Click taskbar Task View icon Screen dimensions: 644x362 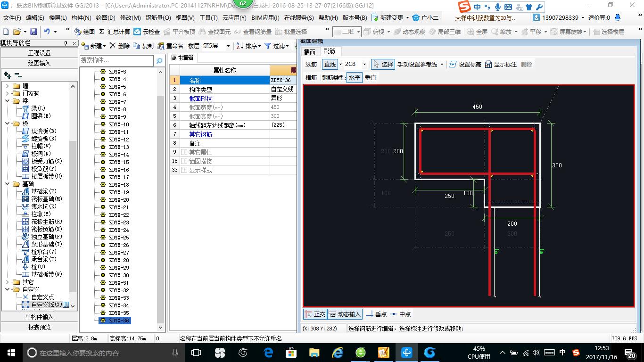tap(196, 352)
